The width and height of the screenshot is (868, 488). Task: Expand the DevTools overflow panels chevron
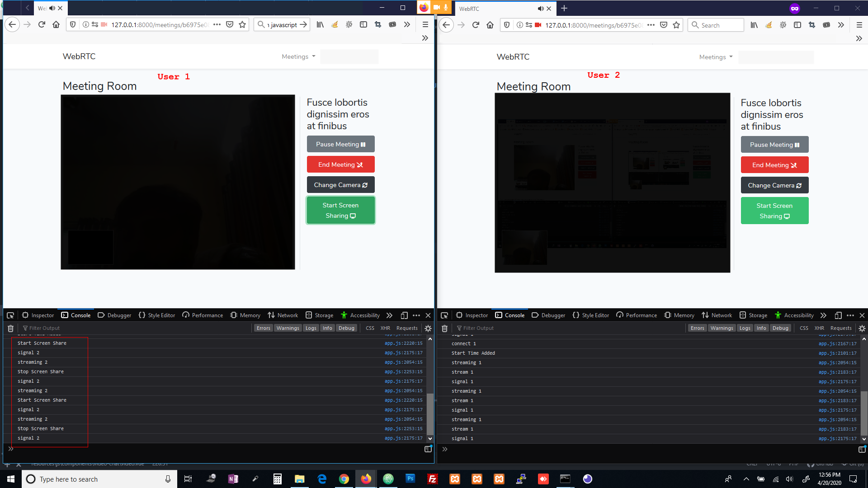tap(389, 315)
